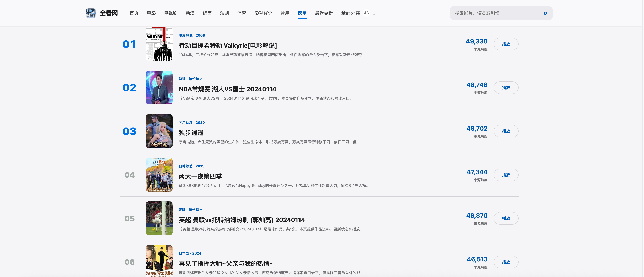Go to the 动漫 section

pos(190,13)
